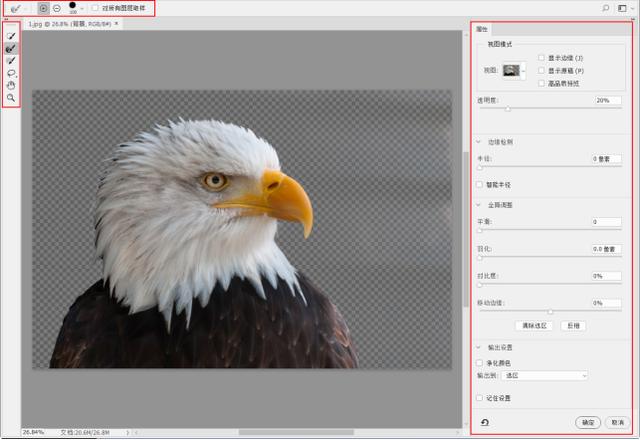Click the reset workspace icon at panel bottom

click(485, 422)
